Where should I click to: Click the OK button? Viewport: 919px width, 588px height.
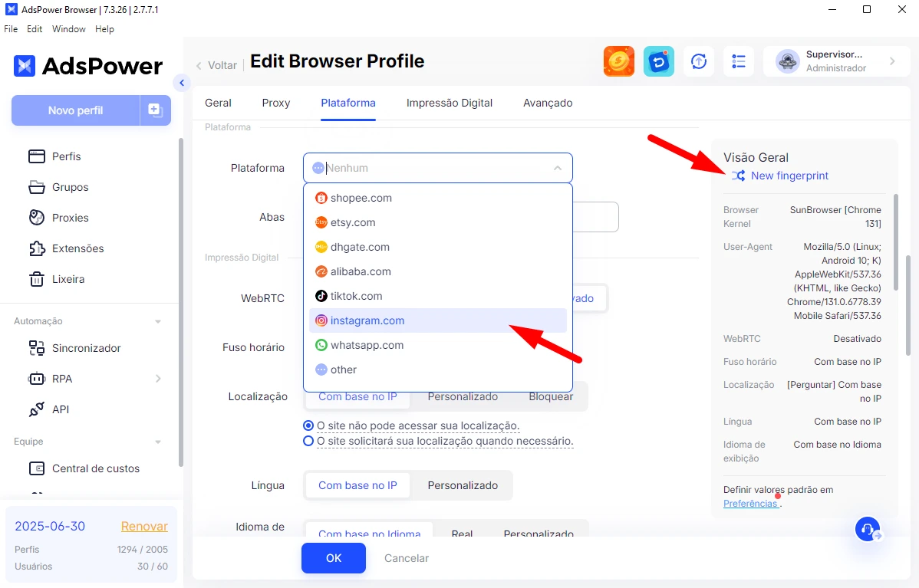[334, 558]
